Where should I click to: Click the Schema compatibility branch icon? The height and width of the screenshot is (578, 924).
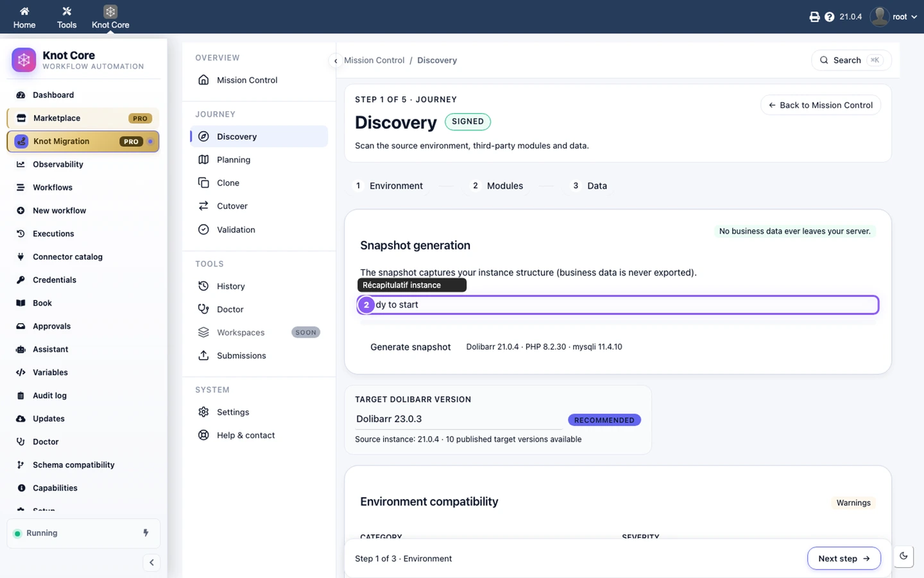21,465
